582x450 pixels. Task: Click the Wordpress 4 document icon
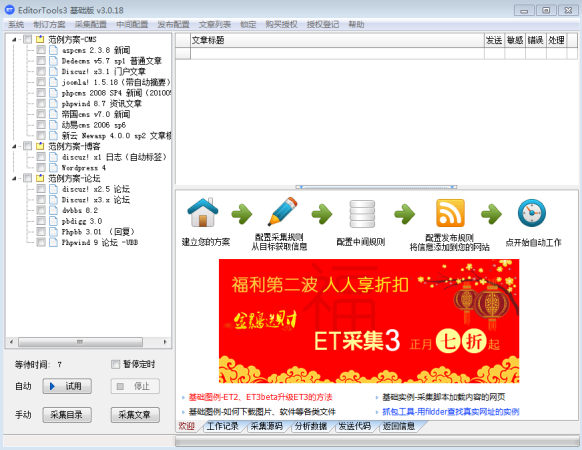click(x=53, y=167)
